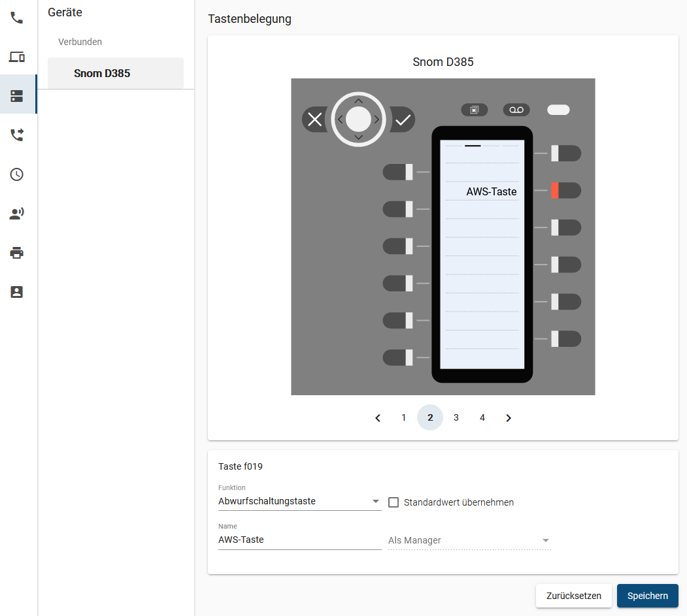This screenshot has width=687, height=616.
Task: Switch to key page 3
Action: [x=456, y=417]
